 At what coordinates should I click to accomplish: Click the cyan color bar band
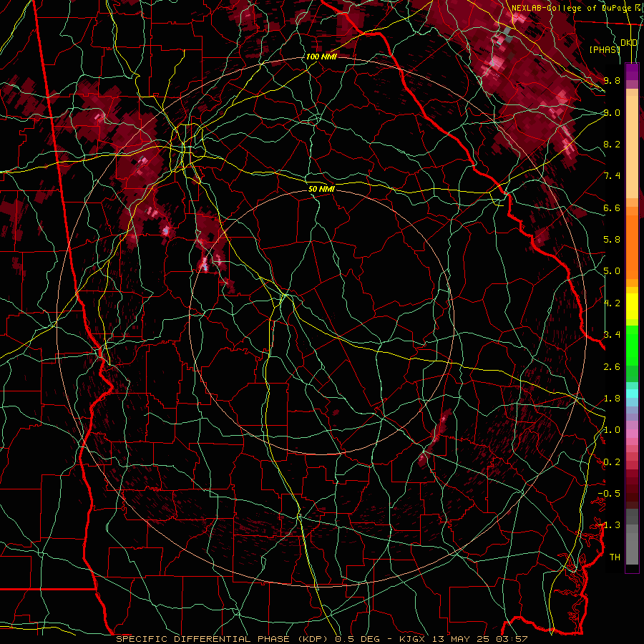point(632,393)
